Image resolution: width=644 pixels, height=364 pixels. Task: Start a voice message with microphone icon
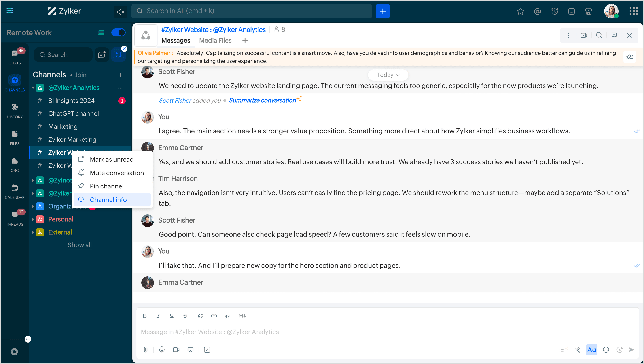click(162, 349)
